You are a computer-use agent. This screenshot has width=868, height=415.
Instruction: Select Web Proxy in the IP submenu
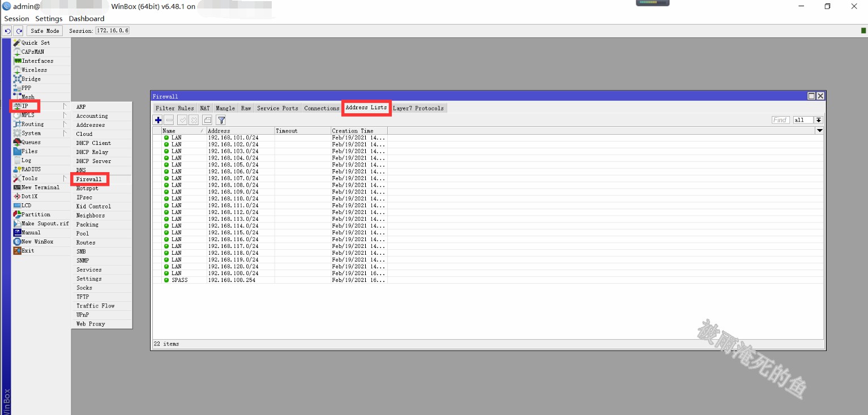(102, 324)
